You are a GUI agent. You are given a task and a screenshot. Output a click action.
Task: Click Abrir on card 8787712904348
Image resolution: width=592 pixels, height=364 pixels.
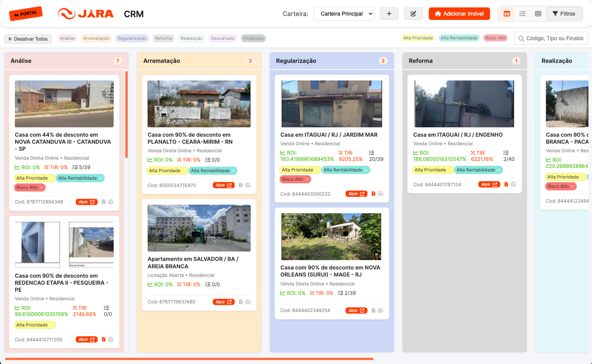coord(86,202)
